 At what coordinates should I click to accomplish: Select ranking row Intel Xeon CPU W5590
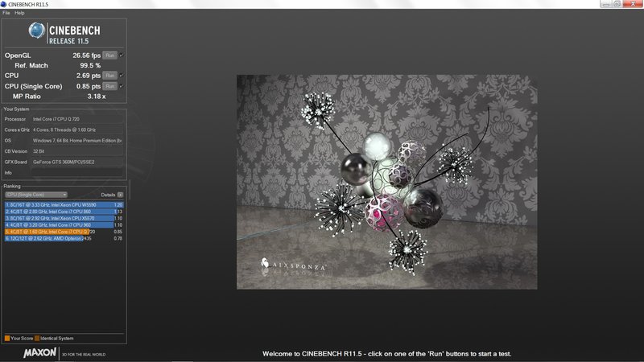(64, 205)
